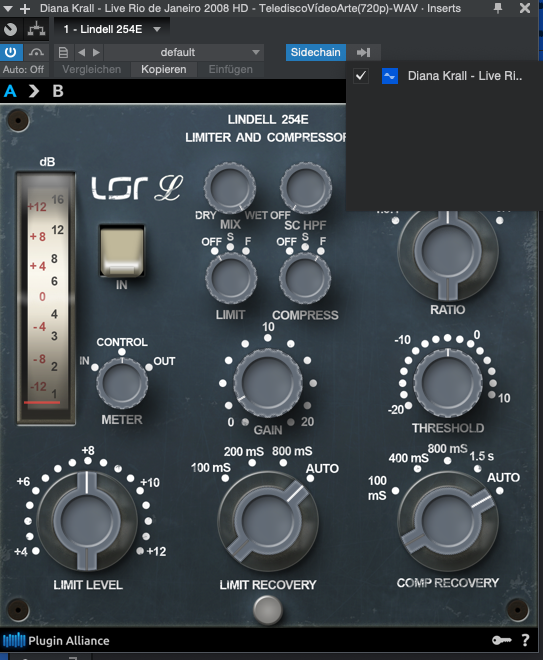Uncheck the Diana Krall sidechain source checkbox
The image size is (543, 660).
point(361,76)
